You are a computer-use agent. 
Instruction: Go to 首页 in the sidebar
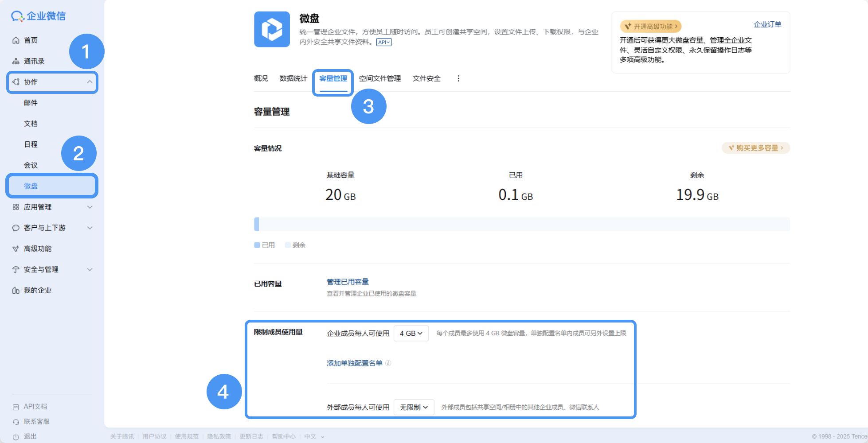coord(31,40)
